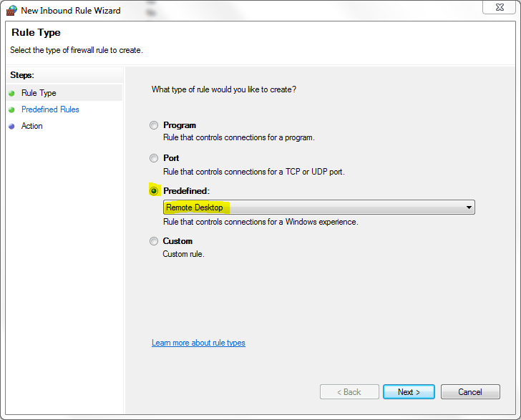Open the Remote Desktop predefined dropdown
The image size is (521, 420).
click(x=318, y=207)
